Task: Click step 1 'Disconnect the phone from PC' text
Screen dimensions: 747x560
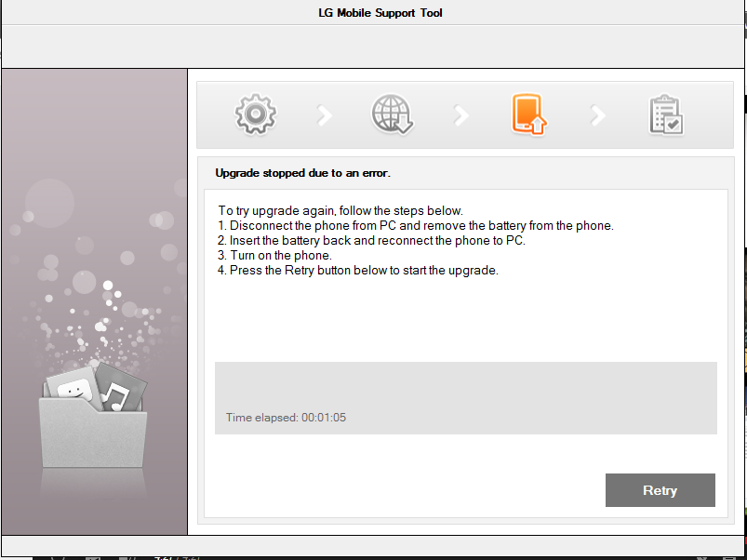Action: click(416, 225)
